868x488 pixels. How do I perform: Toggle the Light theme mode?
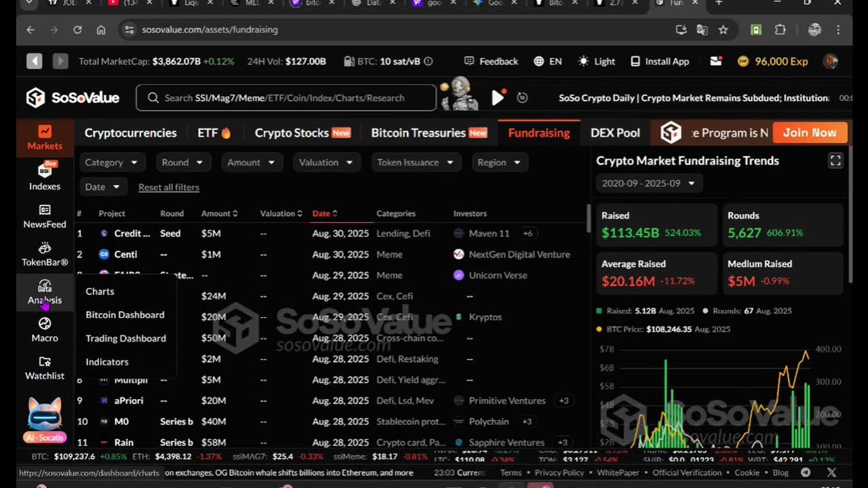tap(596, 61)
